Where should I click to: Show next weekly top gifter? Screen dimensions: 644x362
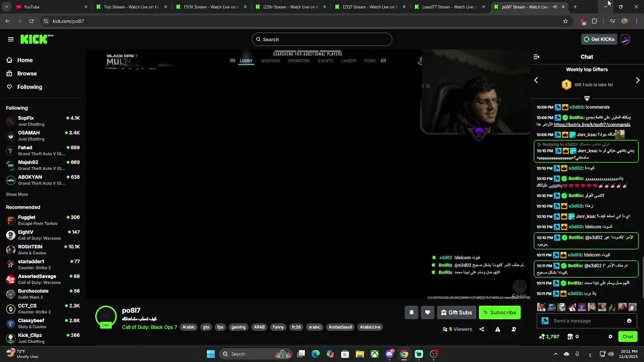tap(638, 80)
